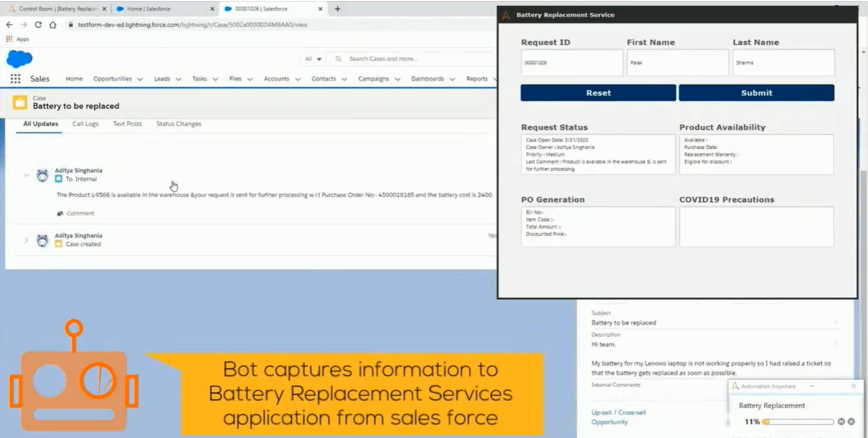Expand the Files nav dropdown chevron

(x=250, y=79)
